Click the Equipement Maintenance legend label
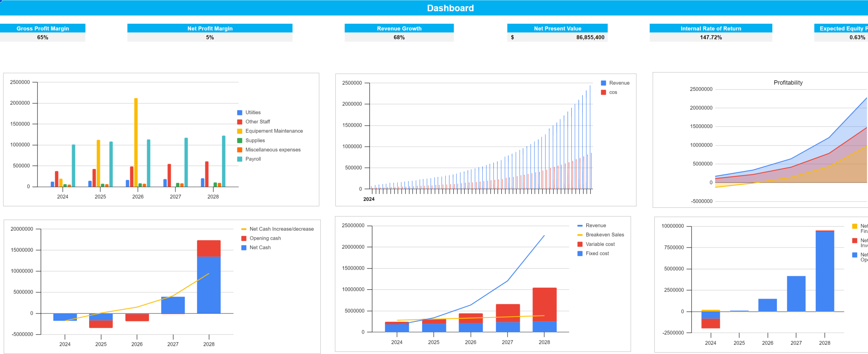The image size is (868, 354). tap(274, 131)
